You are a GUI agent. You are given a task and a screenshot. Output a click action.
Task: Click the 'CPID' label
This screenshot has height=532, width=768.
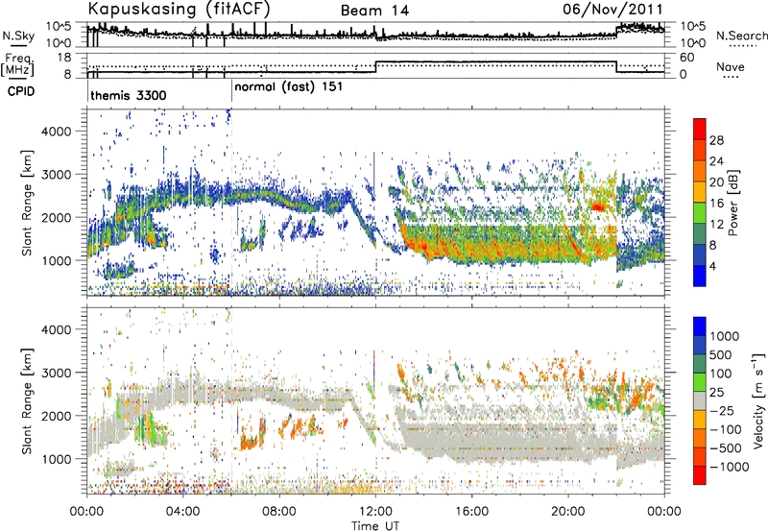pyautogui.click(x=21, y=91)
